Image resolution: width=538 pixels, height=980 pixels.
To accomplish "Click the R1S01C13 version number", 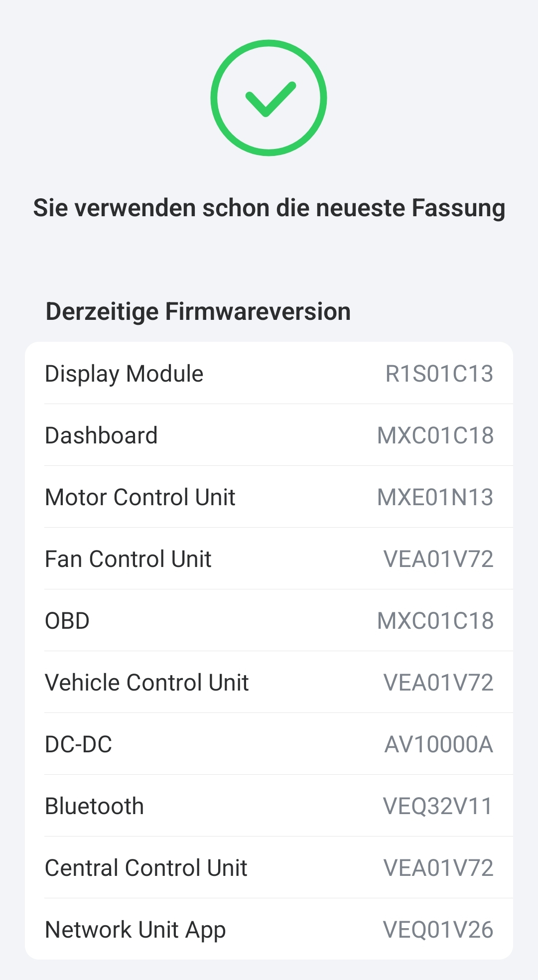I will 439,374.
